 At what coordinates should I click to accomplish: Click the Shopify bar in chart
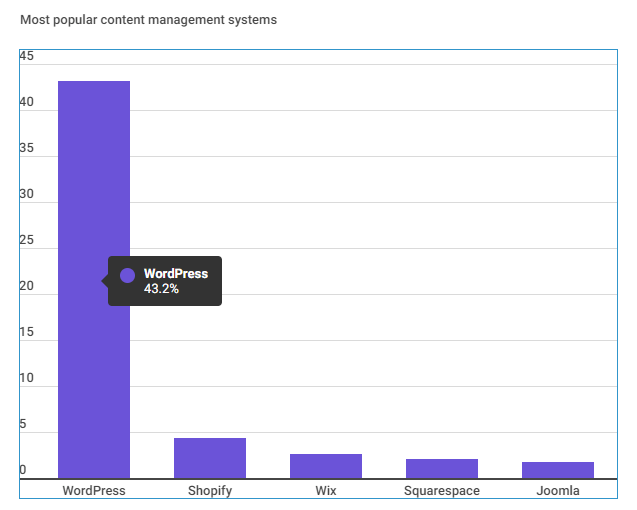point(210,458)
